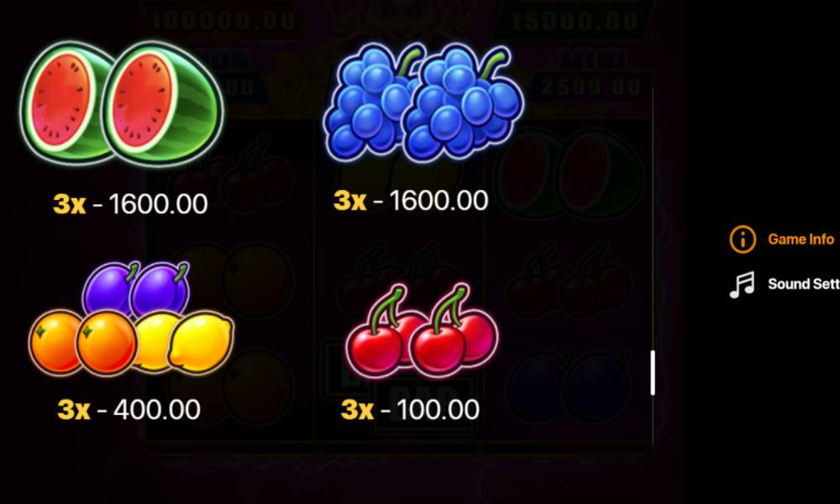Image resolution: width=840 pixels, height=504 pixels.
Task: Click the purple plums symbol
Action: click(x=136, y=287)
